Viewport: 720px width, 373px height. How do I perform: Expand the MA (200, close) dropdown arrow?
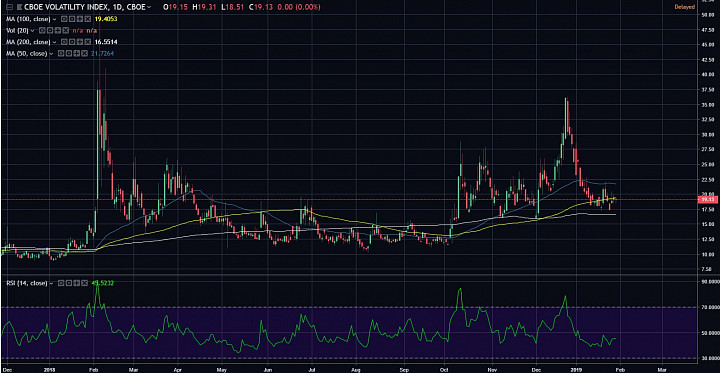pos(54,42)
